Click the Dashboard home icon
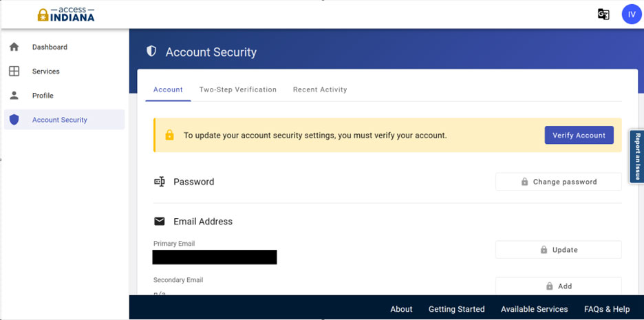The image size is (644, 320). (x=14, y=47)
